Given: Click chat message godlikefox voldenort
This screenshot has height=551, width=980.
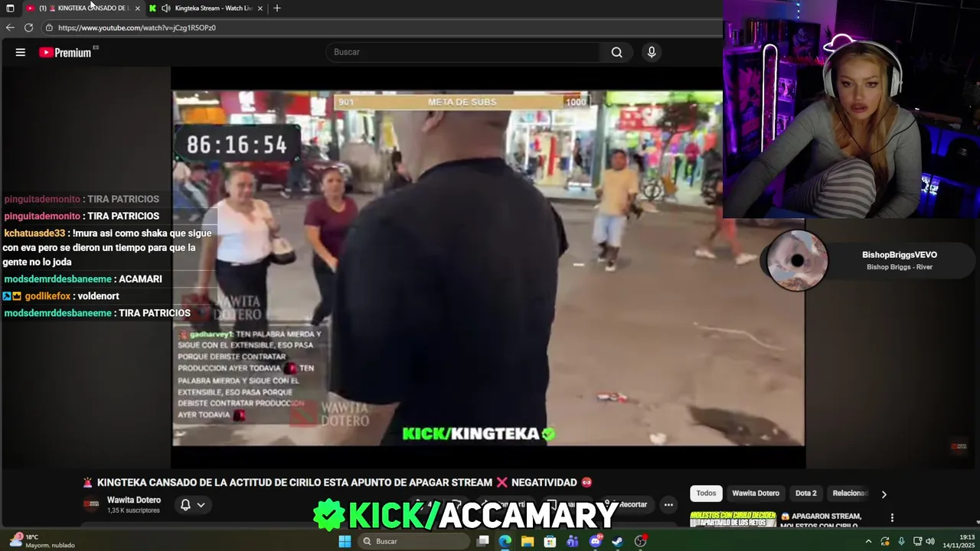Looking at the screenshot, I should [61, 296].
